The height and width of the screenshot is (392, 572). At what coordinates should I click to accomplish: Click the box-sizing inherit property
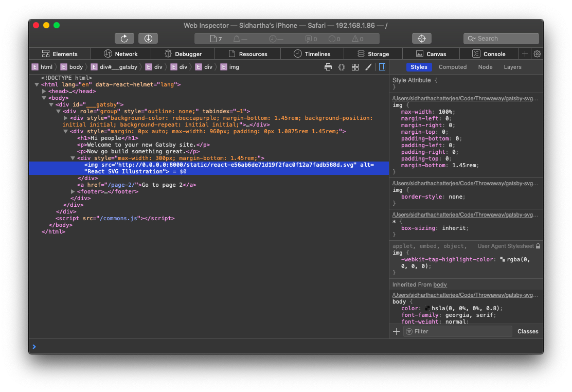[435, 228]
